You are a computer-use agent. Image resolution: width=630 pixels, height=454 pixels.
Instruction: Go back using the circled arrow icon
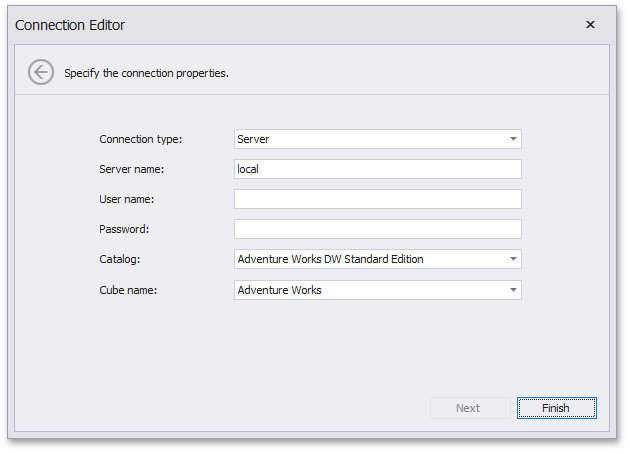(x=41, y=72)
